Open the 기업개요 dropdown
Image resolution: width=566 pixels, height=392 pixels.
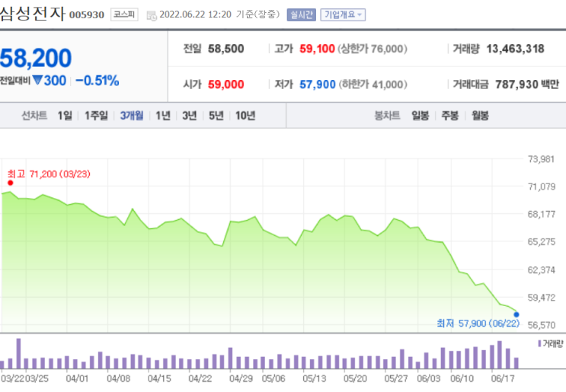coord(343,14)
